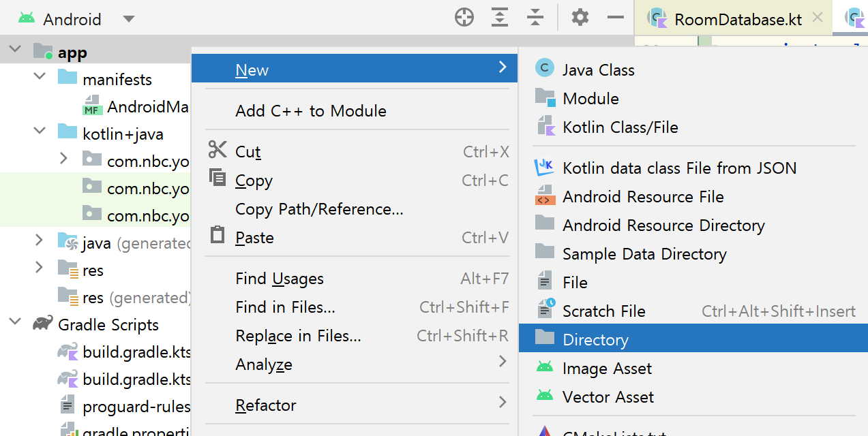Expand the res folder chevron
868x436 pixels.
coord(40,268)
